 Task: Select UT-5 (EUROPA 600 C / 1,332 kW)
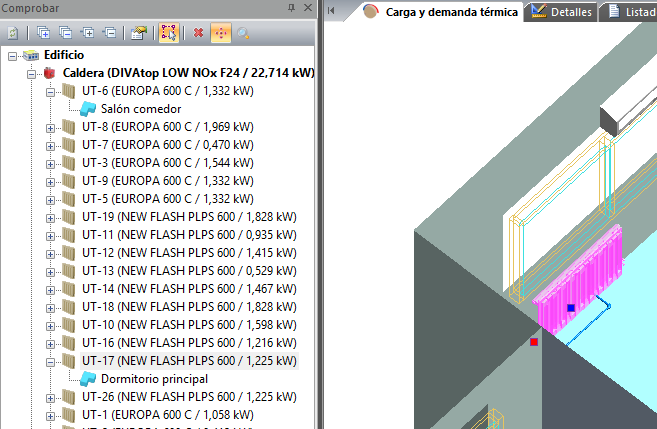click(x=168, y=199)
